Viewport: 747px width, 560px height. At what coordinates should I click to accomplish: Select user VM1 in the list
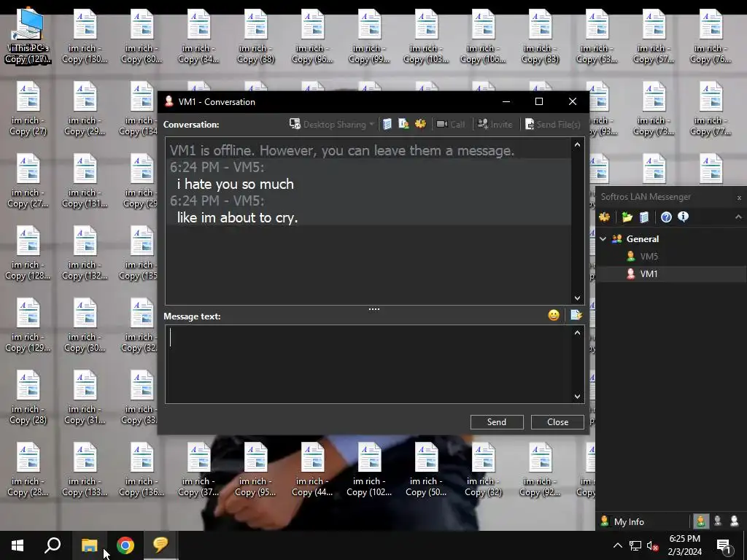pos(649,274)
